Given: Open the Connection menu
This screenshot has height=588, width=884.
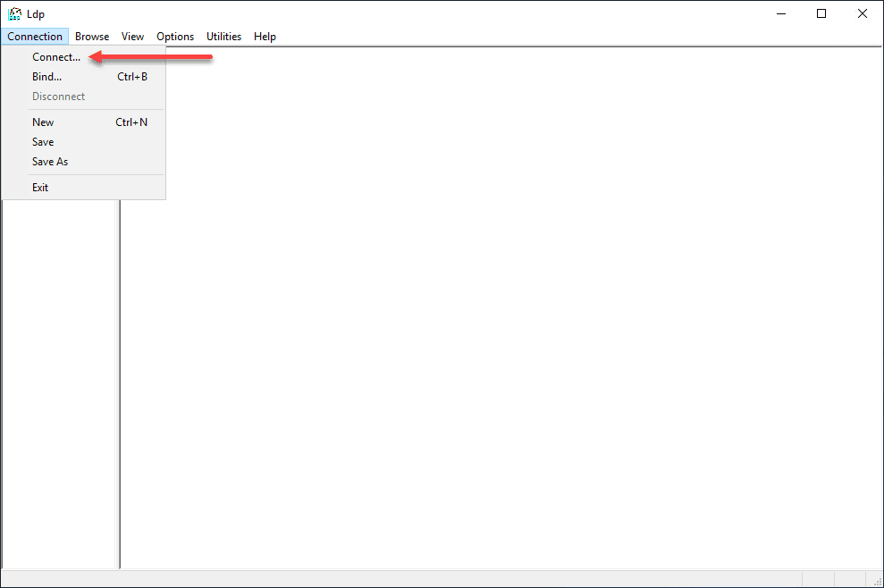Looking at the screenshot, I should coord(35,37).
